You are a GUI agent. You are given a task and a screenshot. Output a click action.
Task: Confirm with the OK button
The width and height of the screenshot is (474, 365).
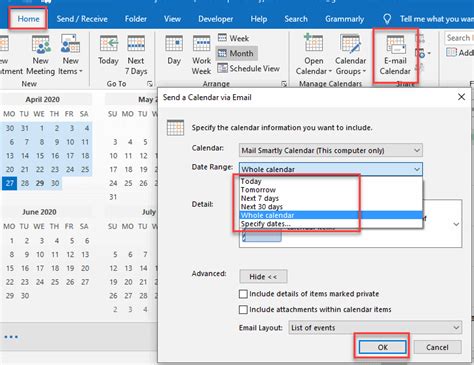(382, 347)
